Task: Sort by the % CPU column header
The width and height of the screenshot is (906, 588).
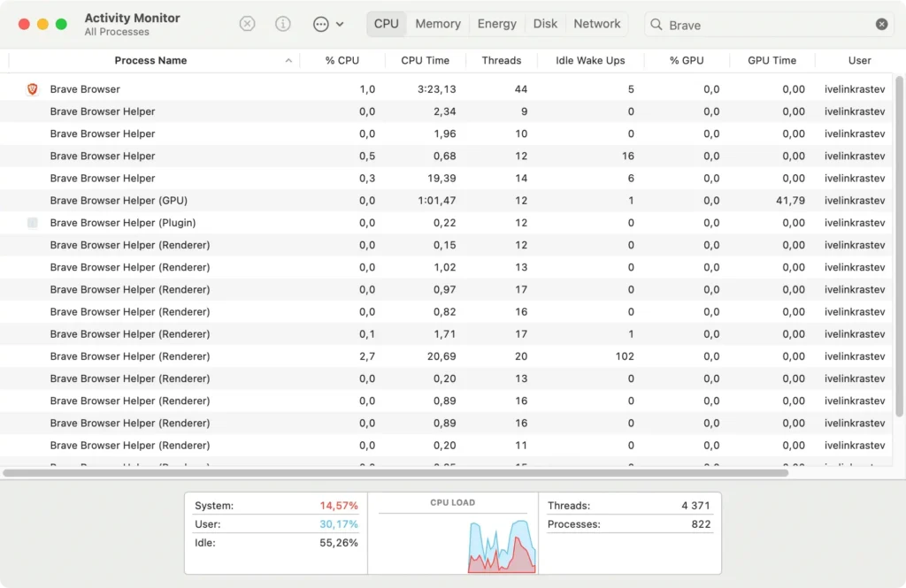Action: click(x=342, y=61)
